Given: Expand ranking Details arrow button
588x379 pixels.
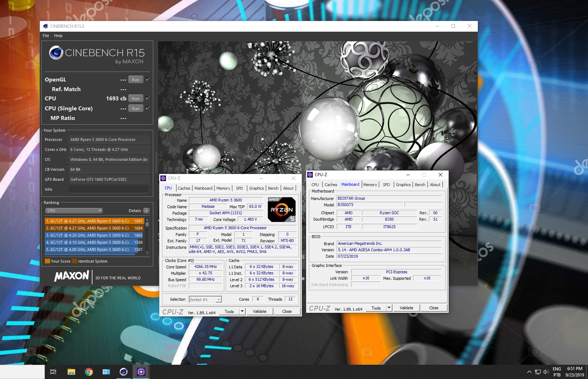Looking at the screenshot, I should (146, 211).
